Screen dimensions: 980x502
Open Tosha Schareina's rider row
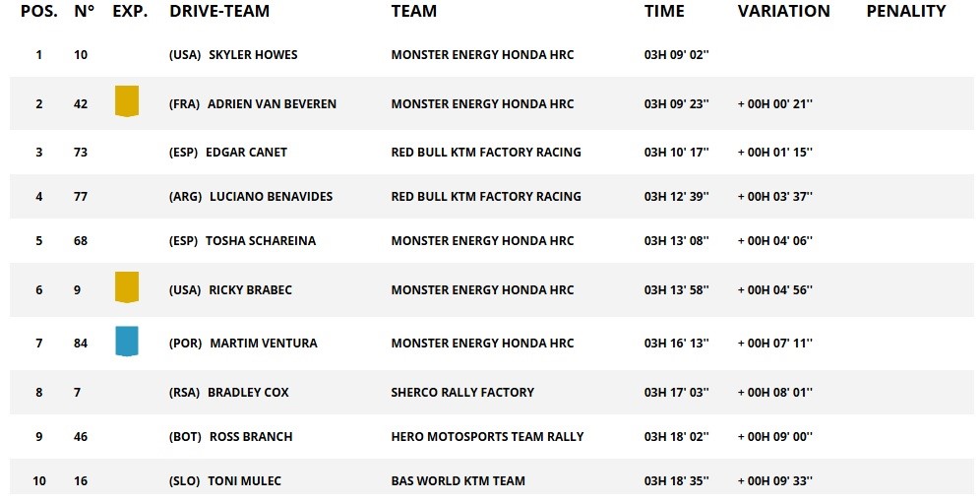coord(261,241)
